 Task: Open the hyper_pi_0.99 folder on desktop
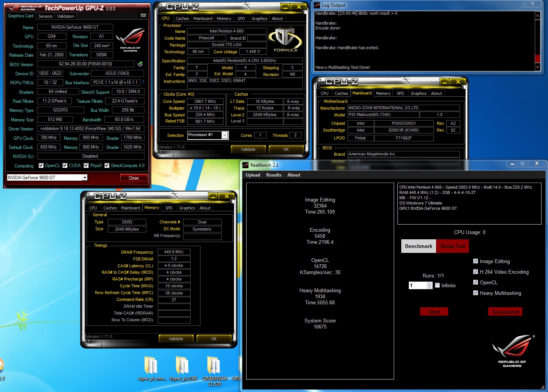coord(183,369)
